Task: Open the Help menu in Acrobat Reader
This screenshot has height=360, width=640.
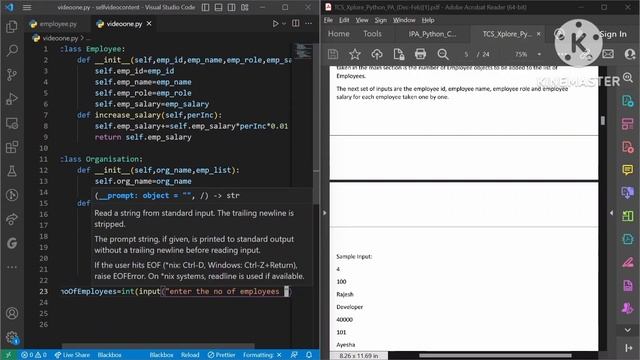Action: [428, 20]
